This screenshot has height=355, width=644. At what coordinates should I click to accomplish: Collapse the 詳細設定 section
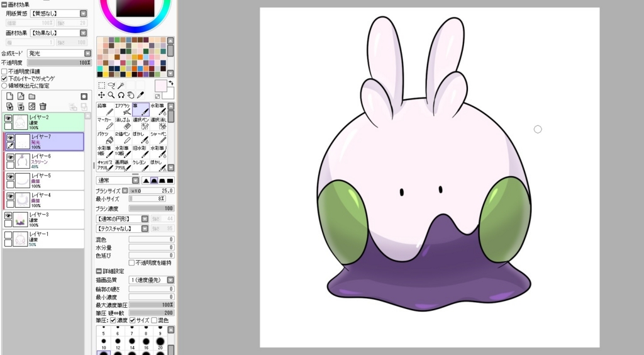point(99,271)
